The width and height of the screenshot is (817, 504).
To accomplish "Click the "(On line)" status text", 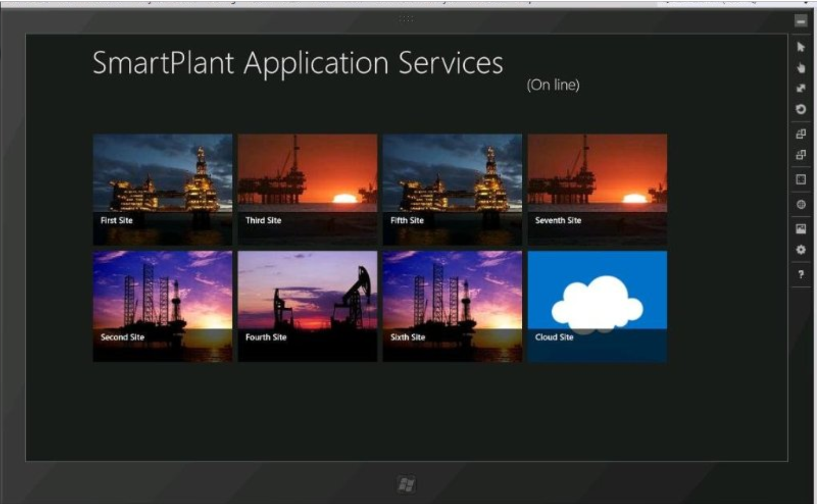I will [553, 85].
